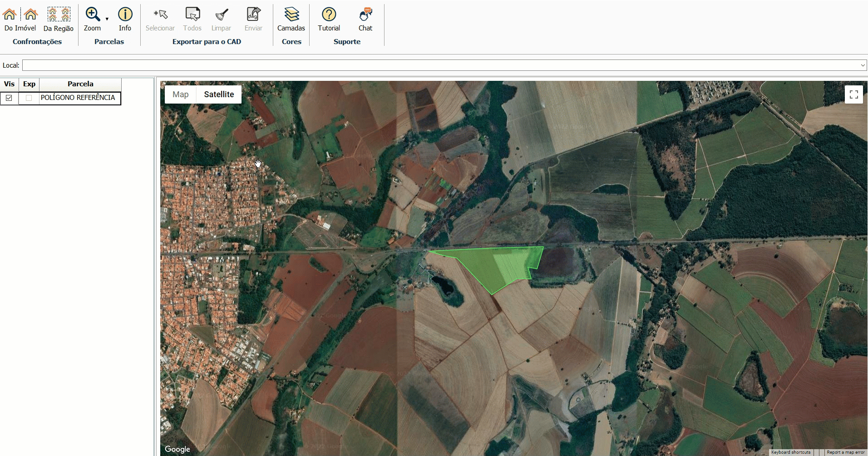Click the Report a map error link

(845, 452)
